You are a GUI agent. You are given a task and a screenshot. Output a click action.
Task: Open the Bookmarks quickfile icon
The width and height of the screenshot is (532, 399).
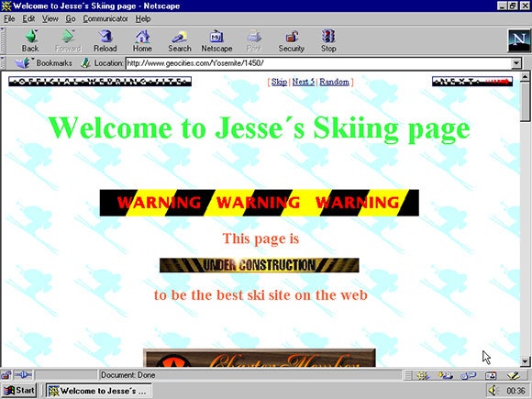[23, 62]
